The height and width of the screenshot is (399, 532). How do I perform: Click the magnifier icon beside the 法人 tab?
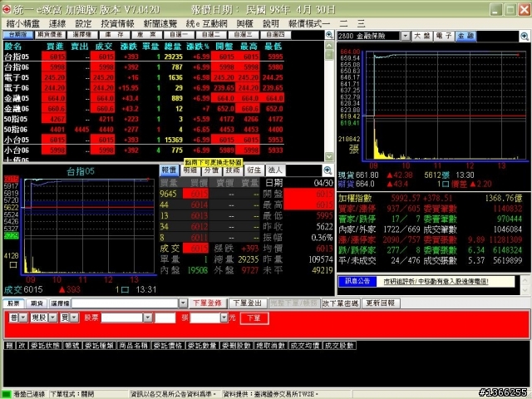[x=328, y=170]
